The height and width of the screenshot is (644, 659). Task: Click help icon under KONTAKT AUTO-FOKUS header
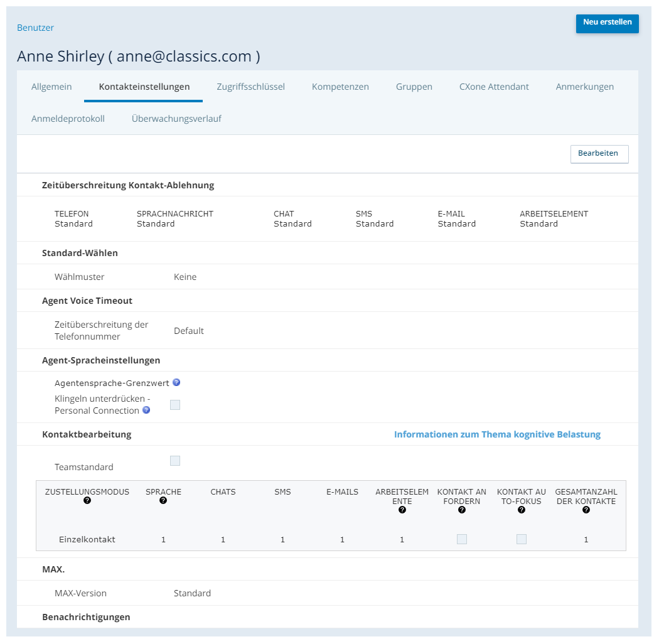[522, 510]
